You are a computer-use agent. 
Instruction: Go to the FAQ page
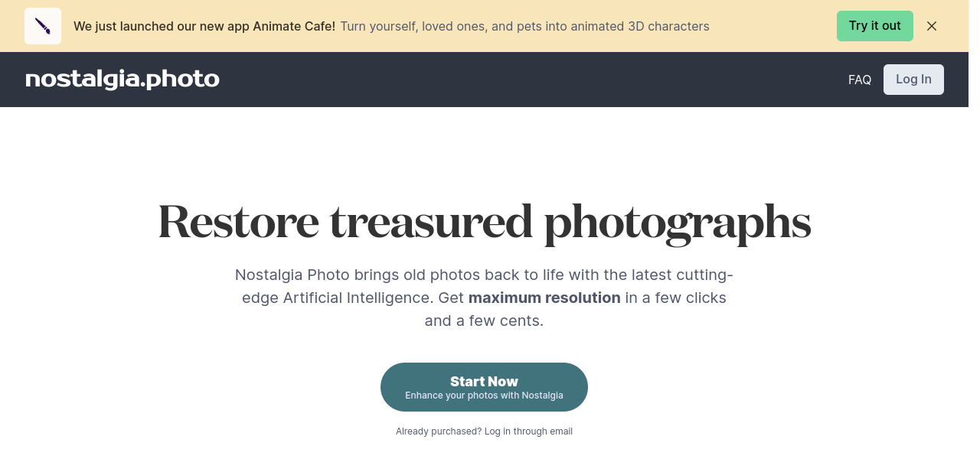point(860,80)
